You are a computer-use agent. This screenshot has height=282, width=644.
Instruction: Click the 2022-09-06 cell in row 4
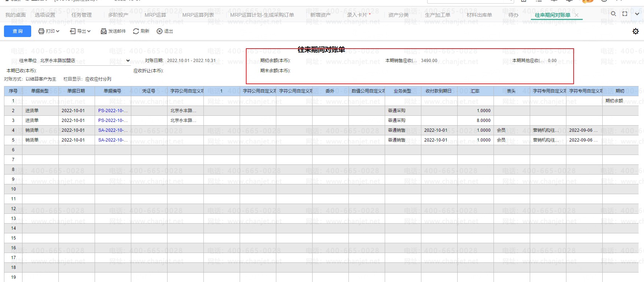[583, 130]
